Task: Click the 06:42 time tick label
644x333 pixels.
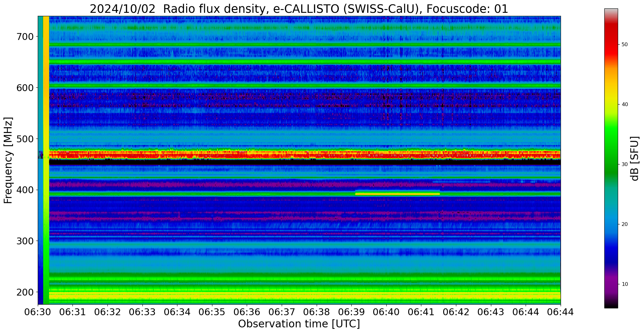Action: [456, 312]
